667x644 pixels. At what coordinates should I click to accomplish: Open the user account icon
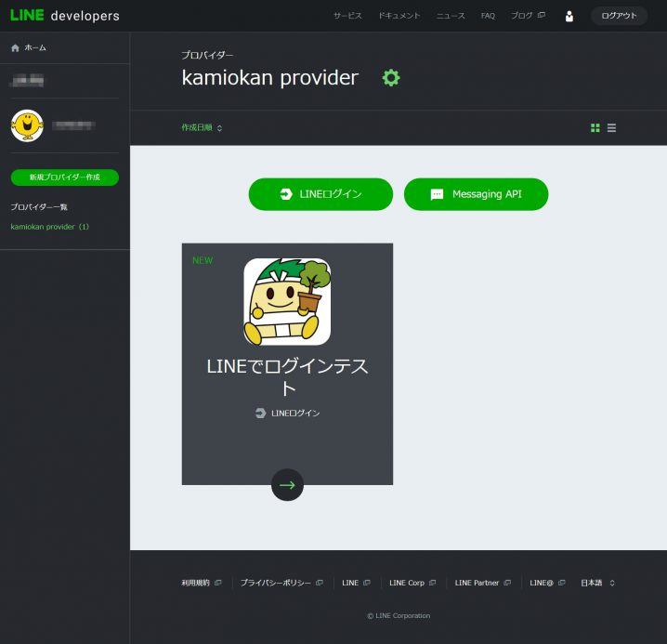pos(569,16)
